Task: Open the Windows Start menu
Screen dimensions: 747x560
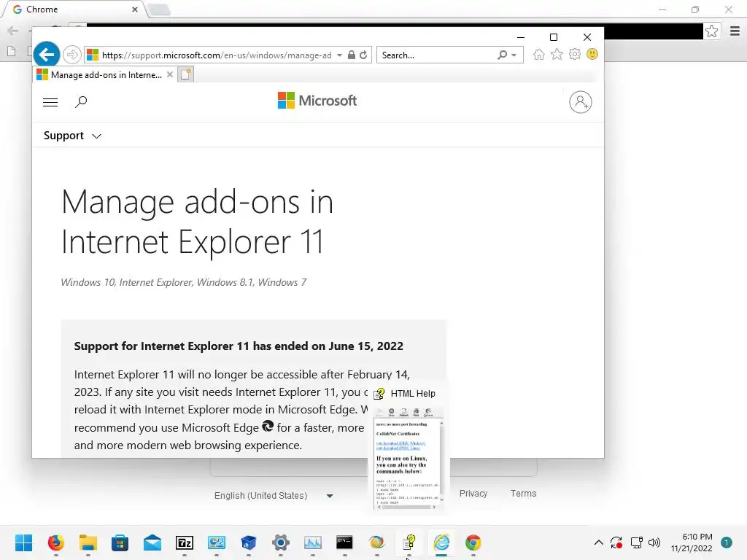Action: pyautogui.click(x=23, y=542)
